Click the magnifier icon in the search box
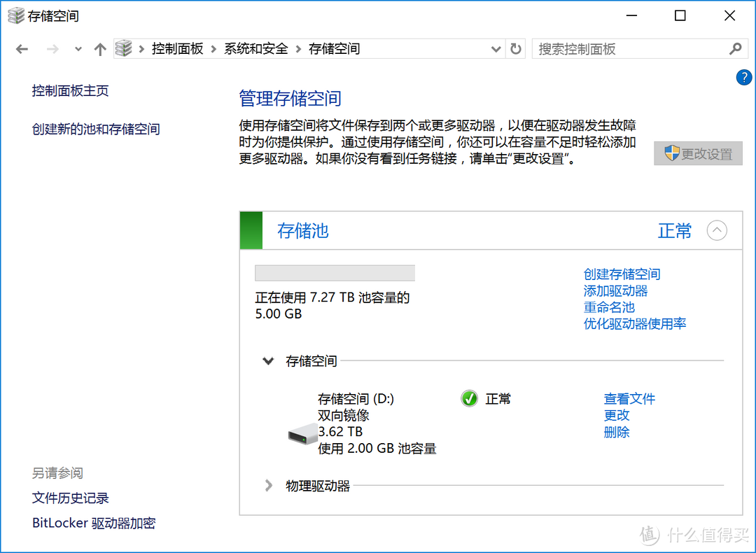Screen dimensions: 756x553 point(736,49)
